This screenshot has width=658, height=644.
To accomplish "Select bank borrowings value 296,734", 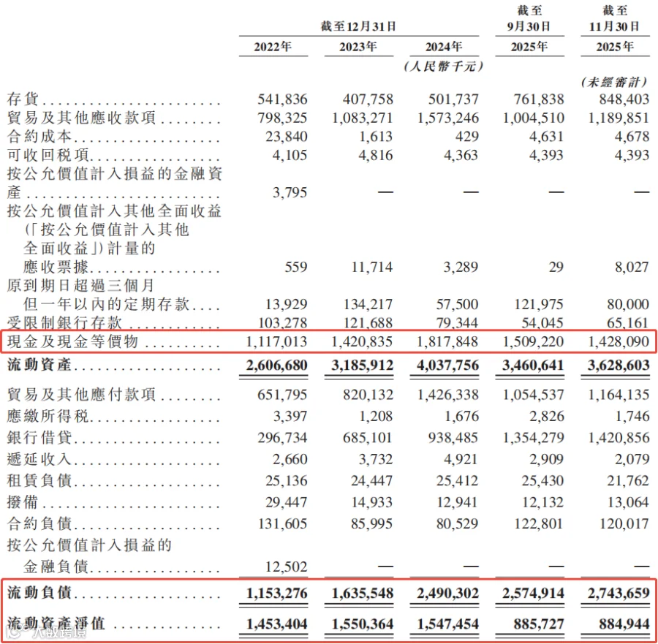I will click(x=282, y=438).
